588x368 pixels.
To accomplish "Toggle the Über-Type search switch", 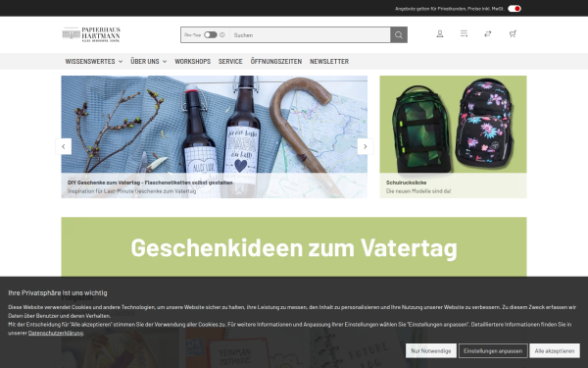I will tap(211, 35).
